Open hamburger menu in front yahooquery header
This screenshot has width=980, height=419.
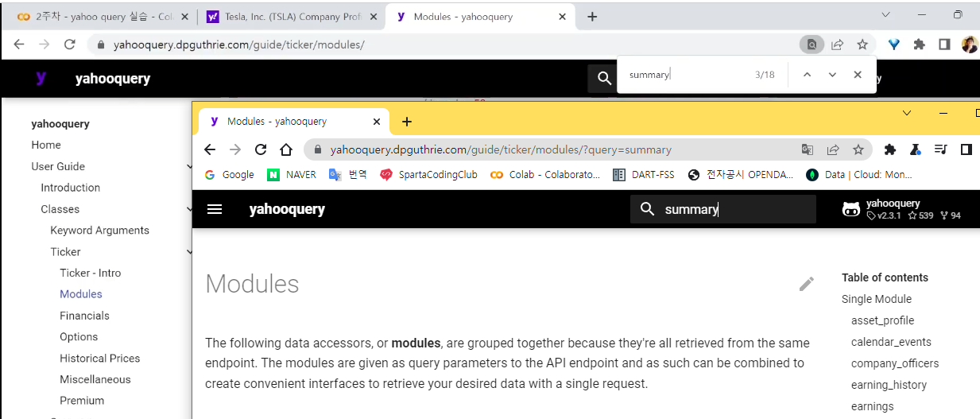pyautogui.click(x=215, y=209)
